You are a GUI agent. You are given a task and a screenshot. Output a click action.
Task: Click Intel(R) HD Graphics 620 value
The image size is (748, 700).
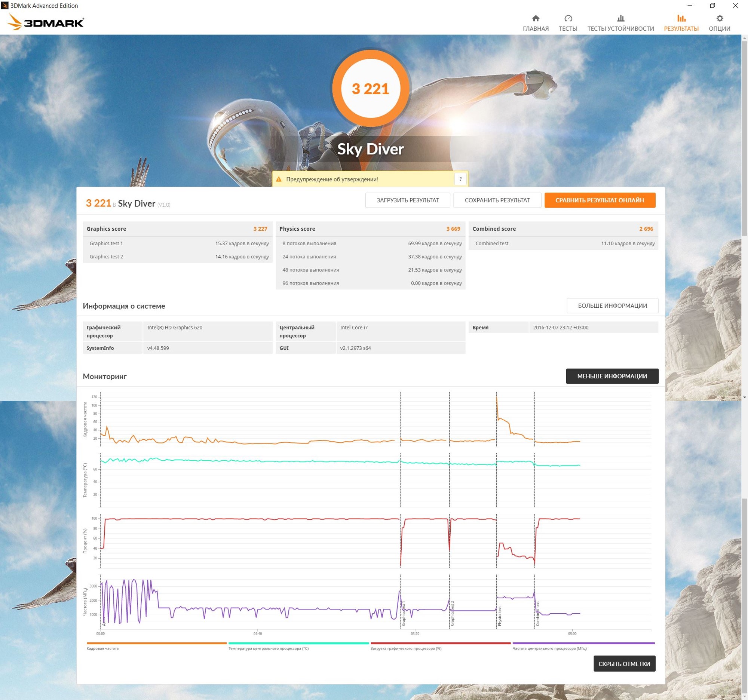[175, 327]
